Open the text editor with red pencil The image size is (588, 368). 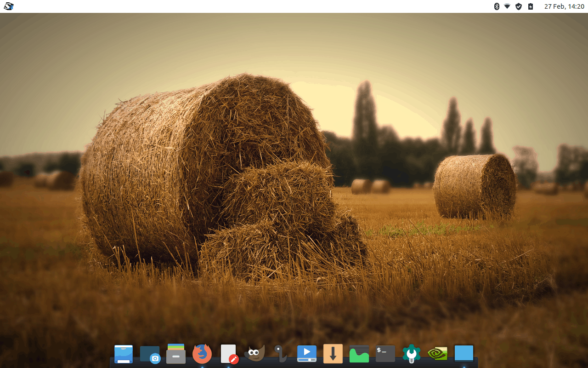tap(229, 354)
